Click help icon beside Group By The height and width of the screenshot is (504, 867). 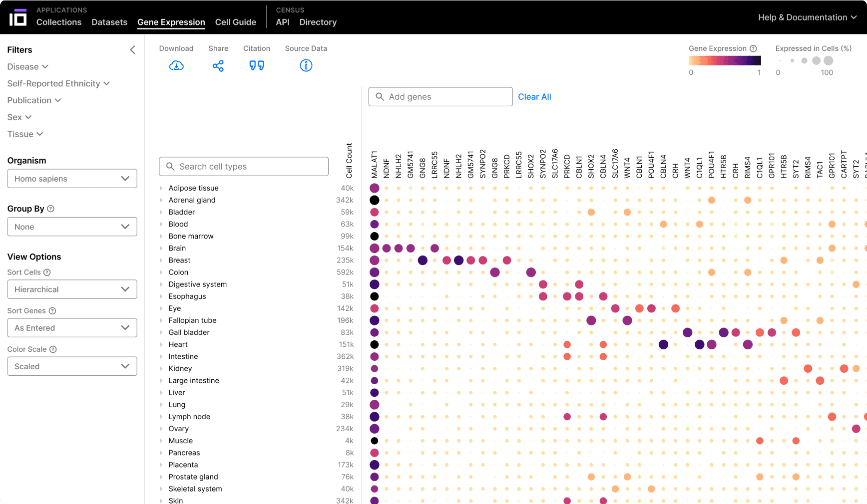(50, 209)
